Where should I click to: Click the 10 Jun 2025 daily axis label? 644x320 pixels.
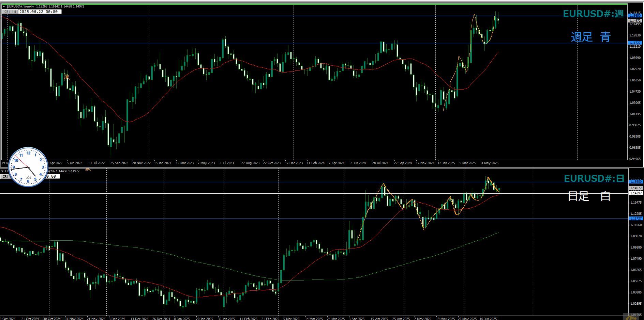(488, 319)
